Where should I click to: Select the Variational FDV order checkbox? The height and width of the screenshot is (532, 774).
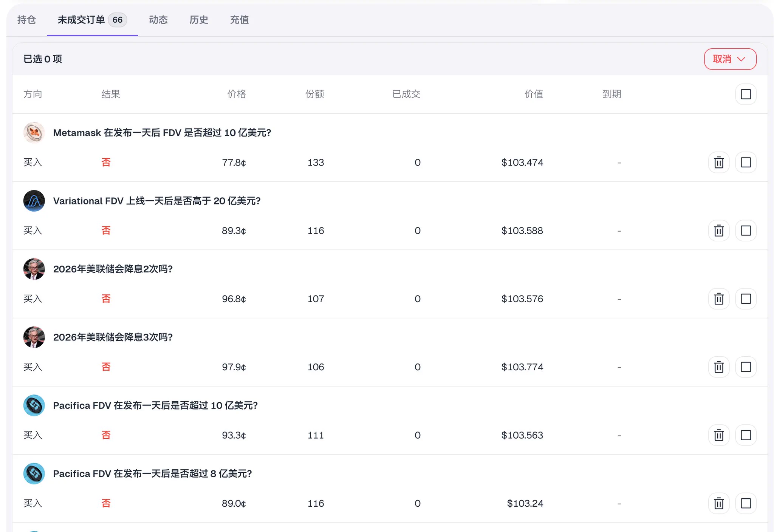746,230
